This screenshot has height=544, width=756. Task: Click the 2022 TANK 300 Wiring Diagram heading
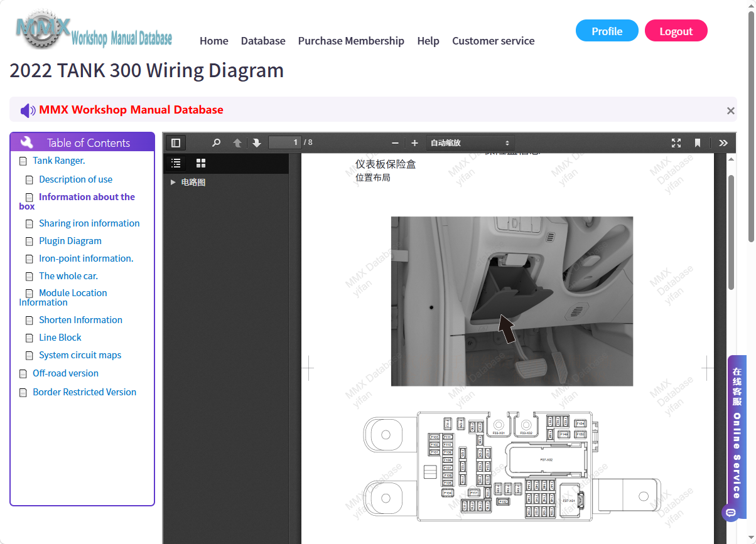point(146,70)
